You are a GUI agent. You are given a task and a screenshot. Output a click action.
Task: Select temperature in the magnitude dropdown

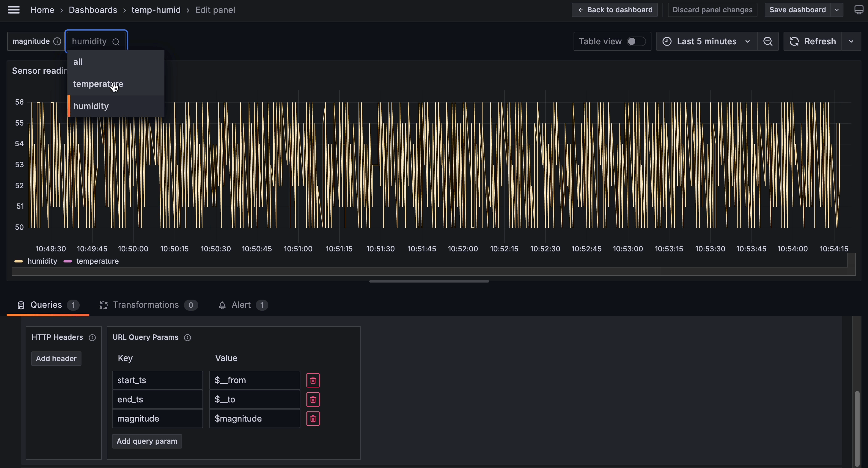(98, 84)
